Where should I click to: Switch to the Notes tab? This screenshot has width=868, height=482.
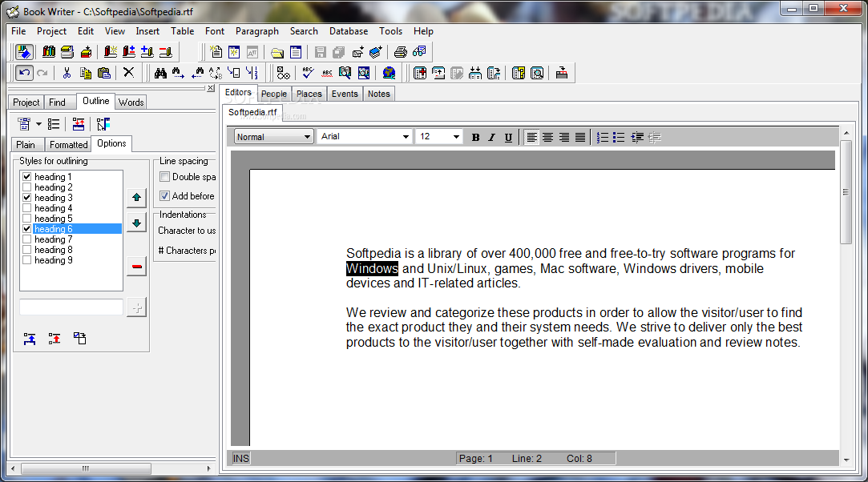point(379,94)
